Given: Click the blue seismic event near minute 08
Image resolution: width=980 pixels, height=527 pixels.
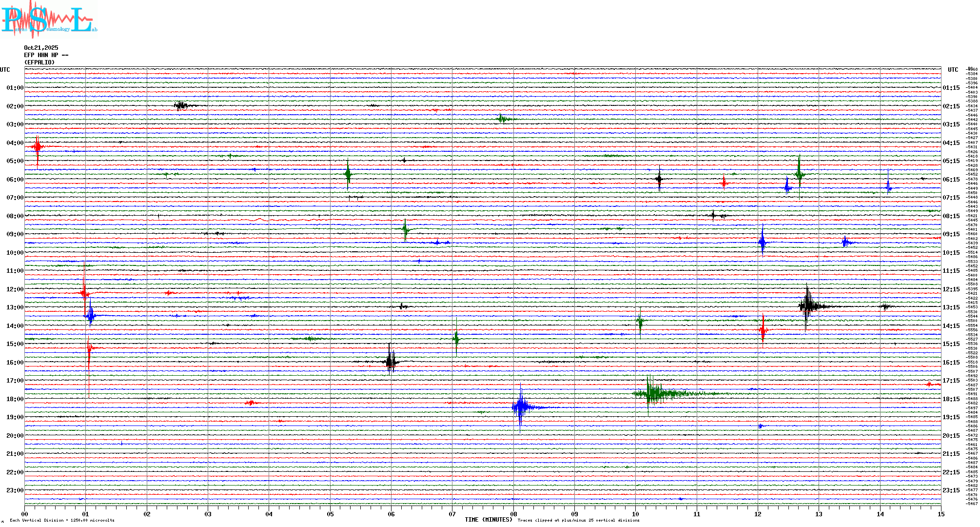Looking at the screenshot, I should [521, 407].
